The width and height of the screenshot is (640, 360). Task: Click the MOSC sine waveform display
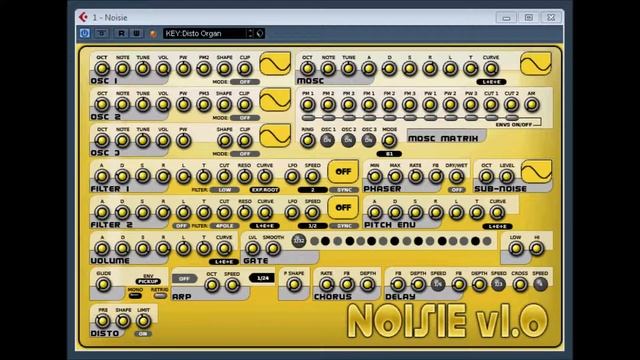tap(536, 63)
